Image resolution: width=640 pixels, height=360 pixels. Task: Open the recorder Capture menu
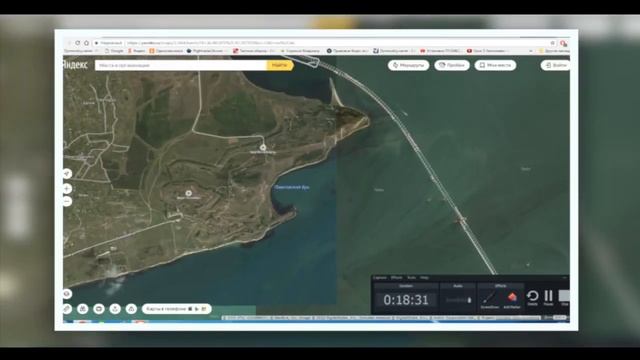380,278
